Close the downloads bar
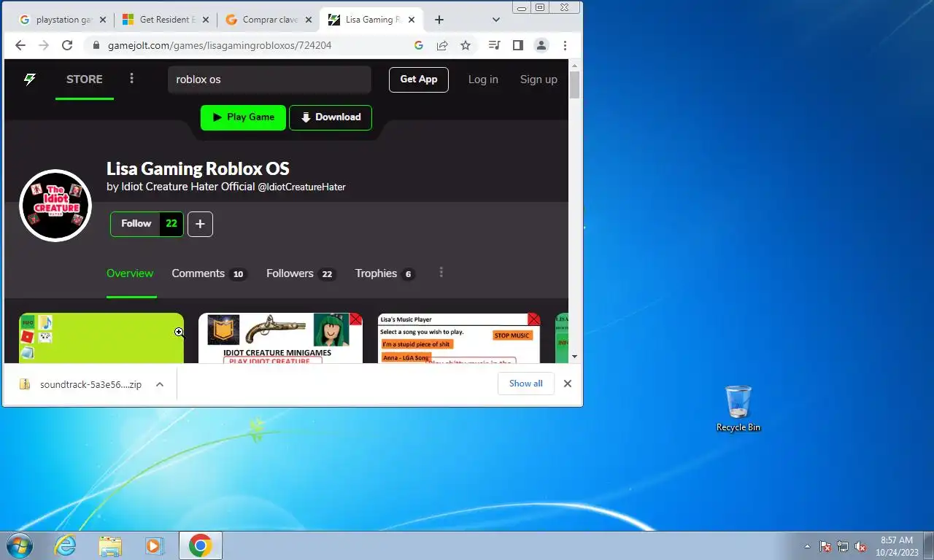Image resolution: width=934 pixels, height=560 pixels. click(x=567, y=384)
